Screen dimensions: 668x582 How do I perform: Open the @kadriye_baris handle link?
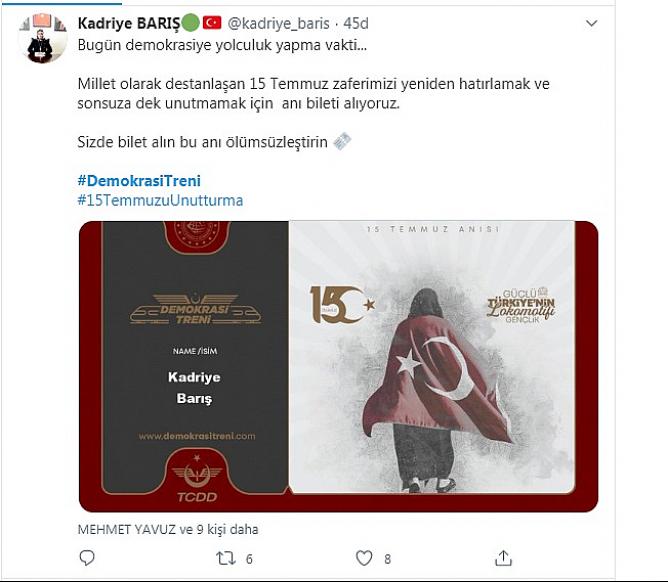pyautogui.click(x=279, y=23)
